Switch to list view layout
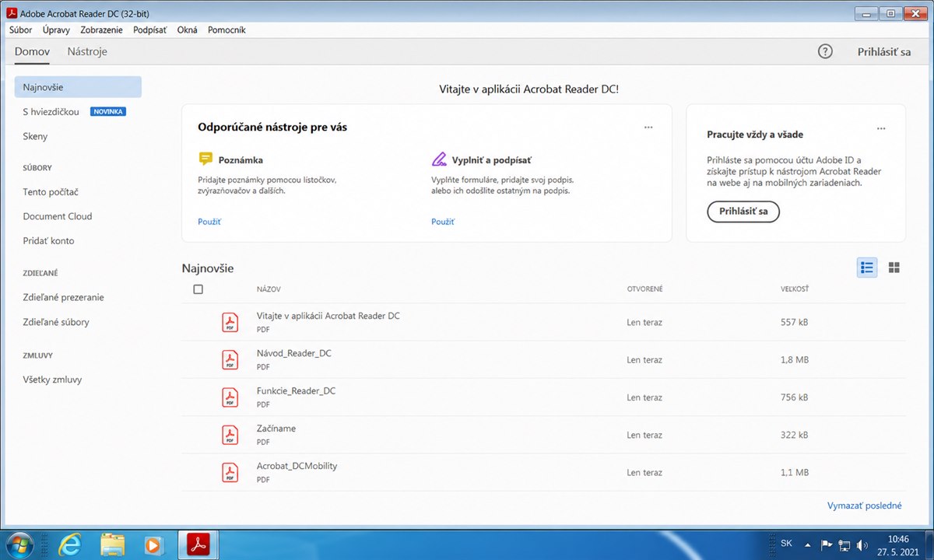 (x=867, y=268)
